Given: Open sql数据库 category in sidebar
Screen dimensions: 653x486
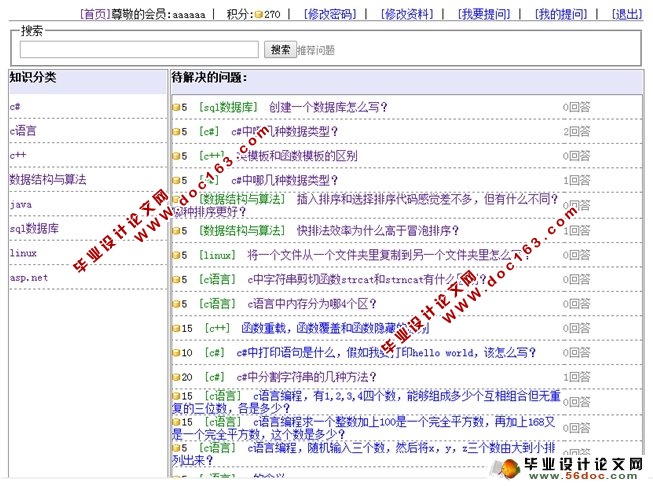Looking at the screenshot, I should [34, 228].
